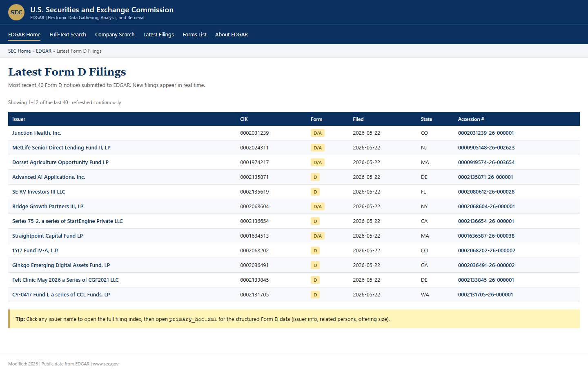Click the D badge for Advanced AI Applications
Viewport: 588px width, 374px height.
tap(315, 177)
